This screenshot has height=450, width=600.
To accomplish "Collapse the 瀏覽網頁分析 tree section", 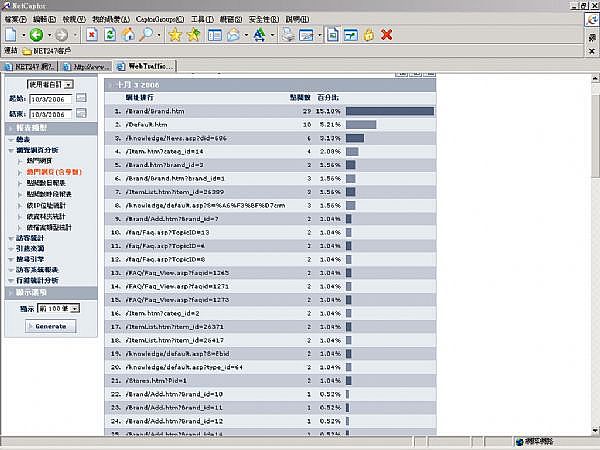I will click(x=11, y=150).
